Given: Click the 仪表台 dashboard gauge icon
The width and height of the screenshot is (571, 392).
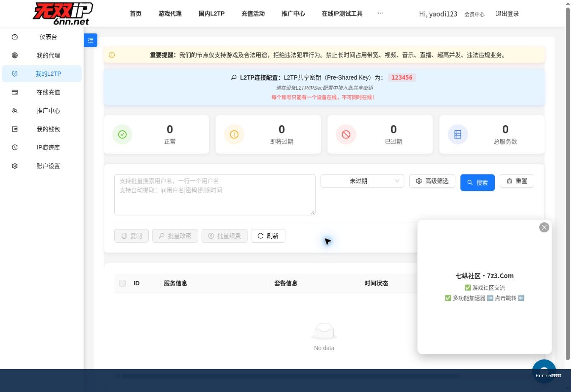Looking at the screenshot, I should coord(15,37).
